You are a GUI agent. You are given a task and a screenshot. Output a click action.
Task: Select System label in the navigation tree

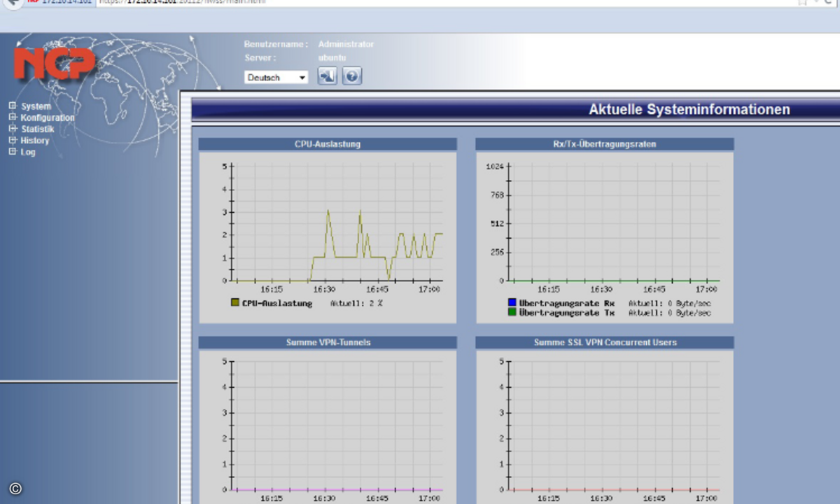point(36,106)
